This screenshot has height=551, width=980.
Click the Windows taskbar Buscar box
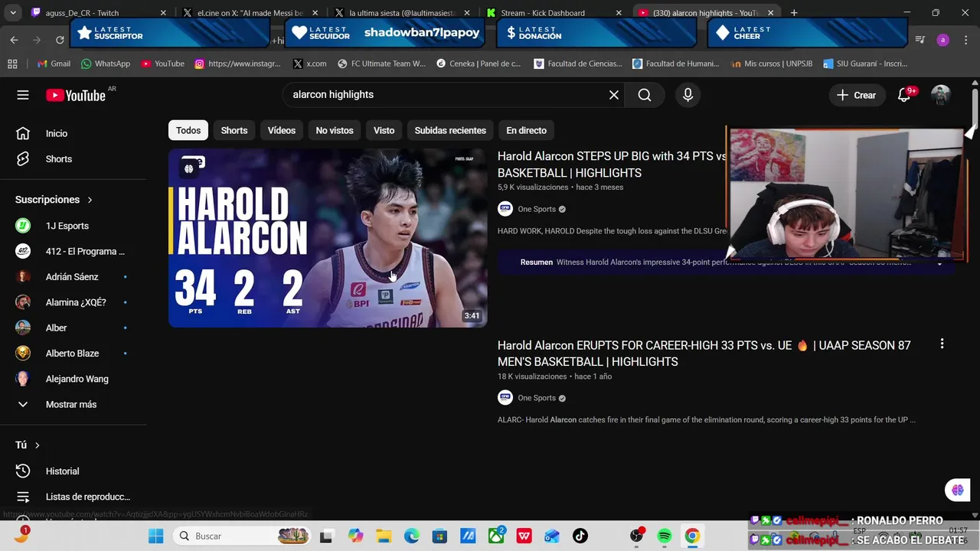click(243, 536)
